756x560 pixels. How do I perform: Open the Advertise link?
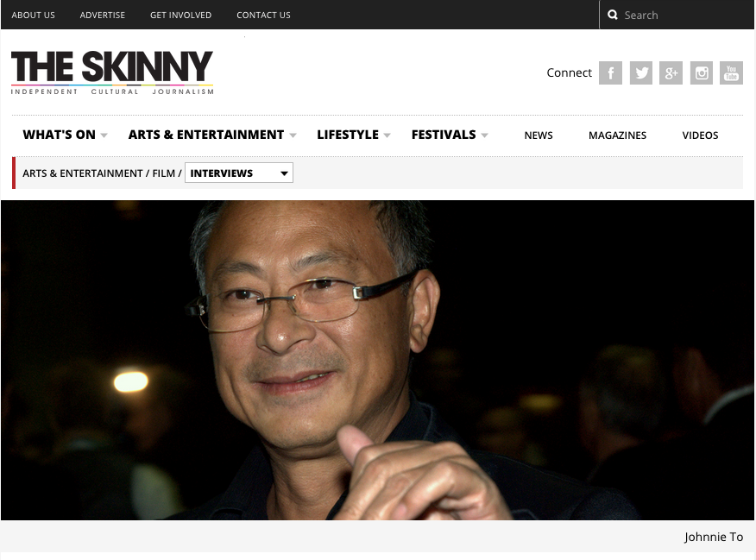[102, 15]
